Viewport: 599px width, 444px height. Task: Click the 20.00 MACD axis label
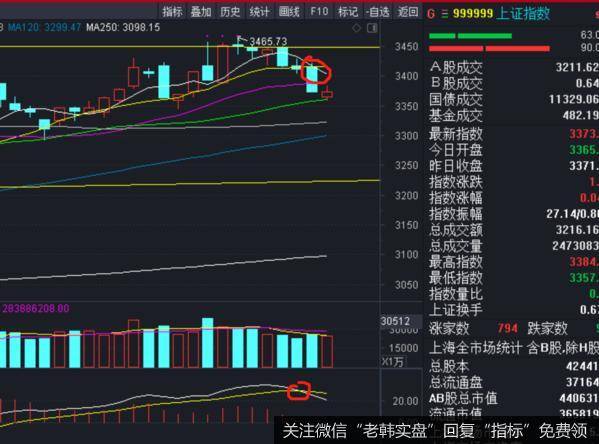click(405, 401)
